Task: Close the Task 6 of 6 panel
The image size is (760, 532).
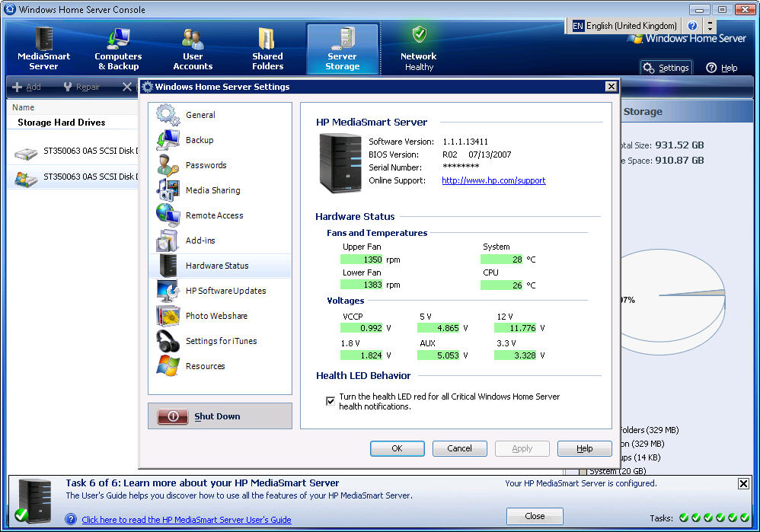Action: pyautogui.click(x=535, y=517)
